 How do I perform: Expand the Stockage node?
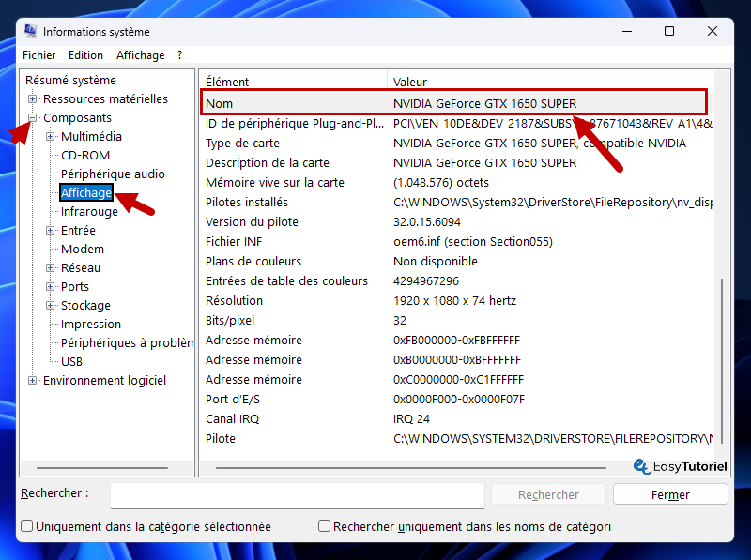coord(50,305)
